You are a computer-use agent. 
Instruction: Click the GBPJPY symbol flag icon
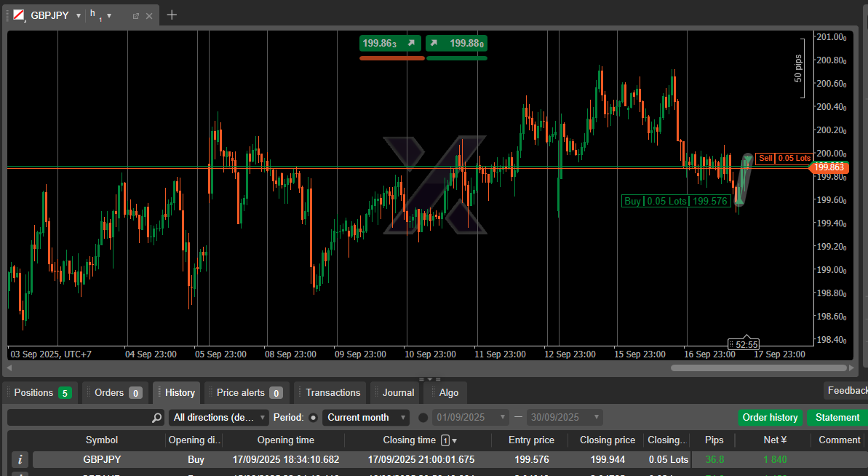(18, 15)
